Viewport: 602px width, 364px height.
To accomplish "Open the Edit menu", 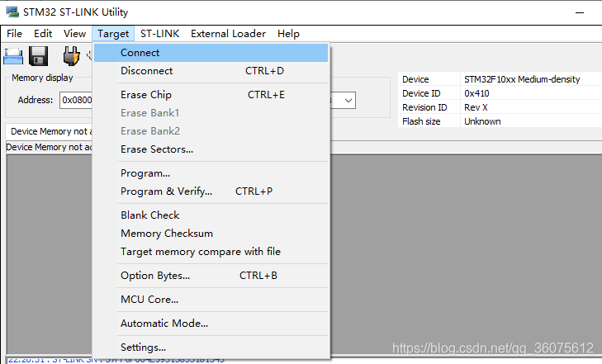I will coord(43,34).
